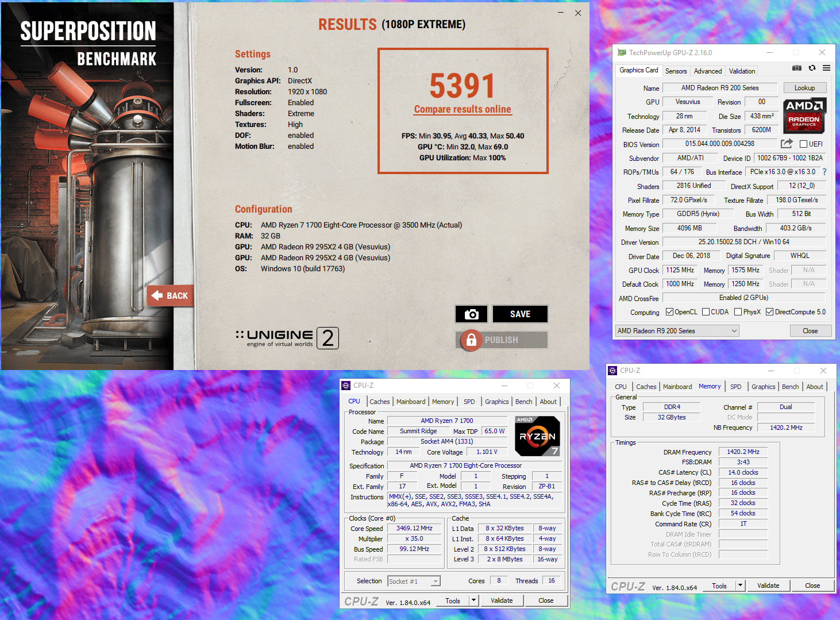Image resolution: width=840 pixels, height=620 pixels.
Task: Click the BIOS Version field 015.044.000.009.004298
Action: pyautogui.click(x=720, y=144)
